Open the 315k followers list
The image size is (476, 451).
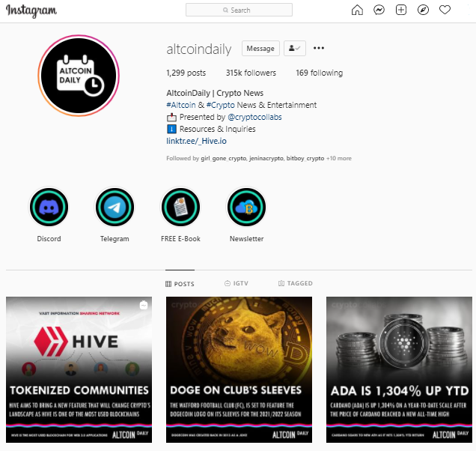[x=251, y=73]
